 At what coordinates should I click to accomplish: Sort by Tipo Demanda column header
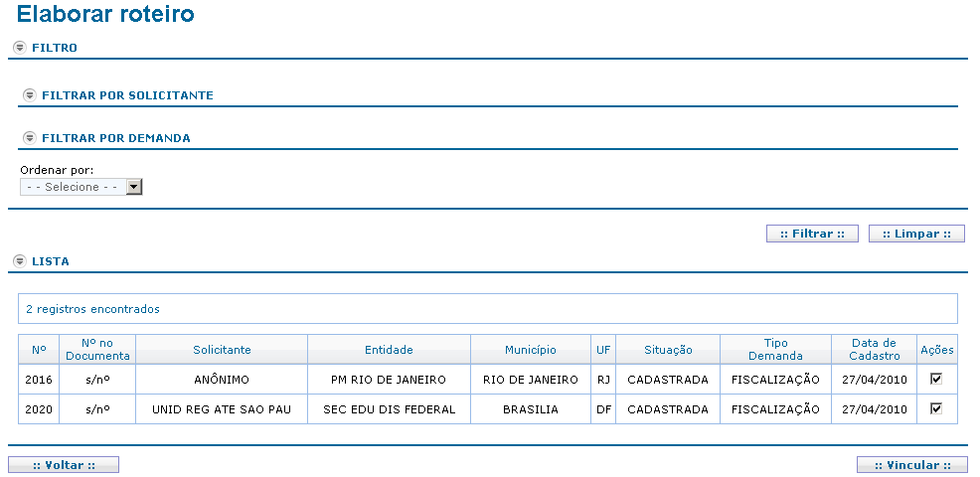point(775,350)
